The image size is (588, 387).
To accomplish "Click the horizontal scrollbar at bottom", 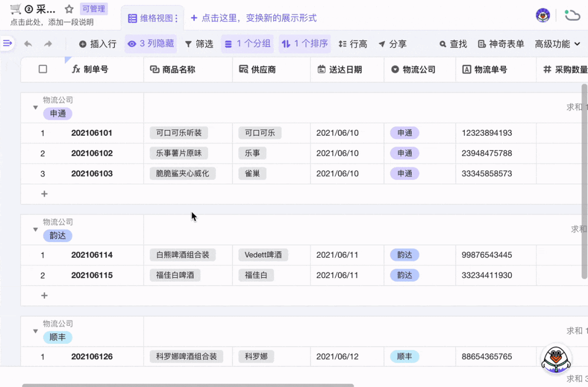I will coord(188,385).
